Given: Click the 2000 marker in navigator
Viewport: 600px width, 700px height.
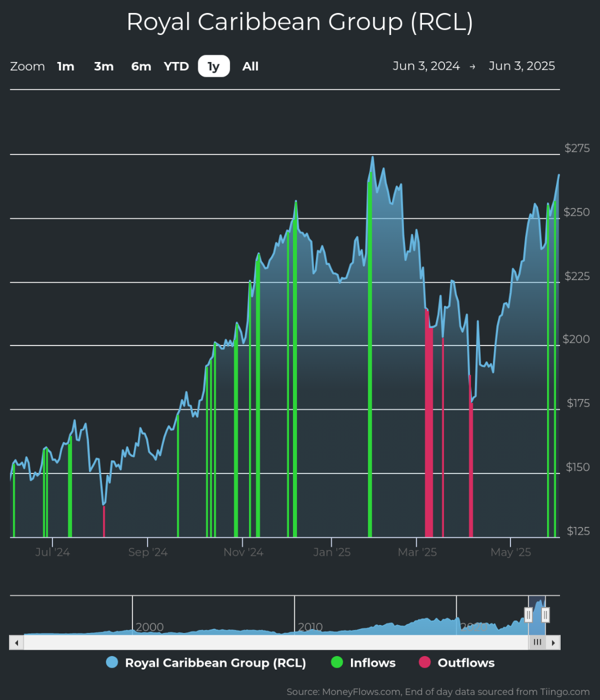Looking at the screenshot, I should (x=150, y=627).
